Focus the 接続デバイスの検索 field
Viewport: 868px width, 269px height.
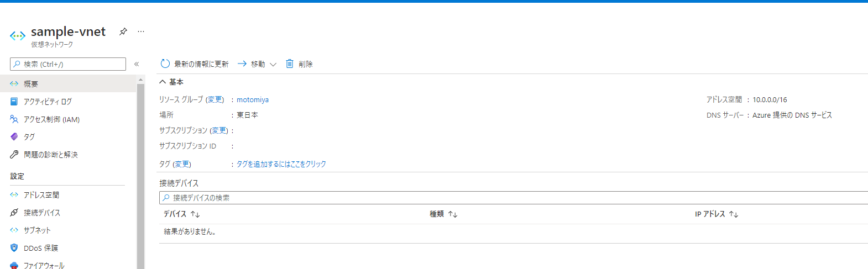tap(514, 198)
